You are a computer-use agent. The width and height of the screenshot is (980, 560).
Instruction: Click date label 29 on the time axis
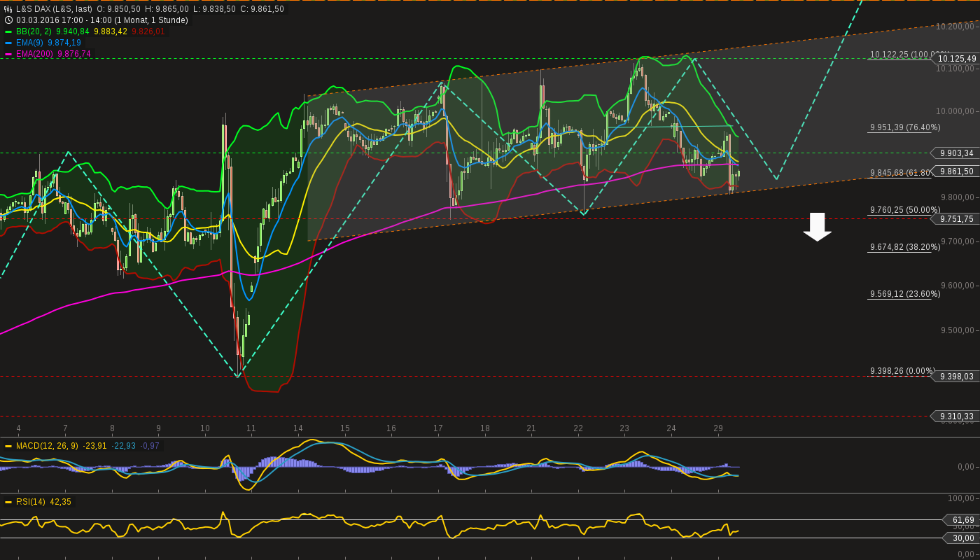(718, 428)
